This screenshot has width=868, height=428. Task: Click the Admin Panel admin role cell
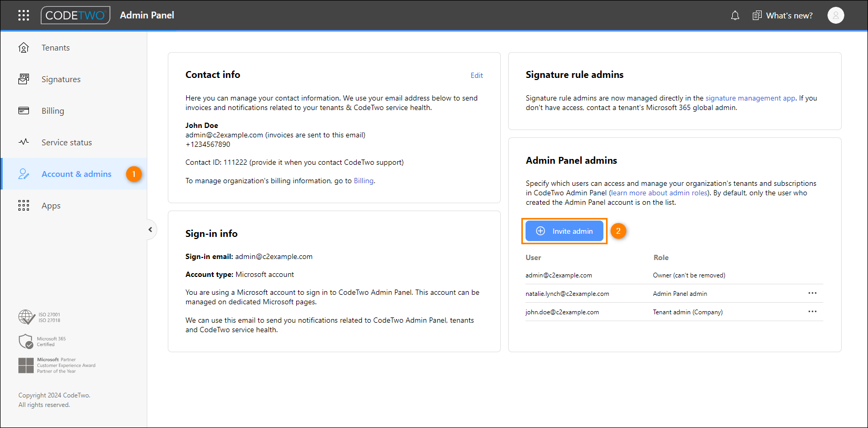(680, 294)
